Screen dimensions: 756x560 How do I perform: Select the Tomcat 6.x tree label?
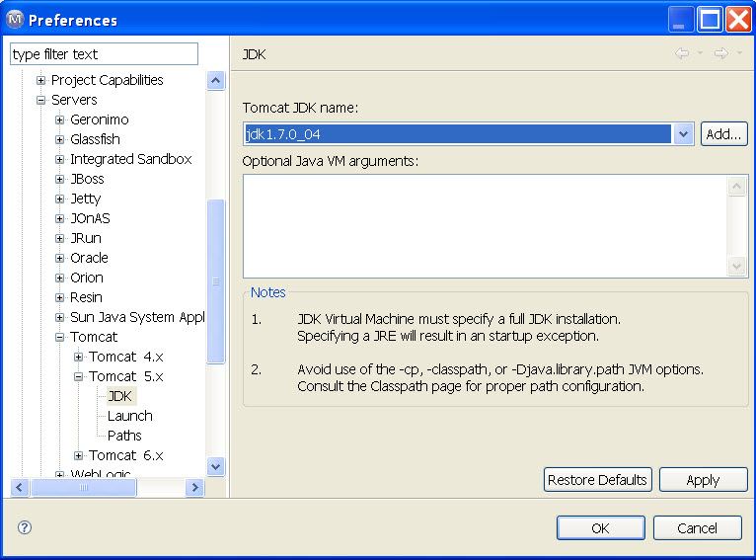126,455
